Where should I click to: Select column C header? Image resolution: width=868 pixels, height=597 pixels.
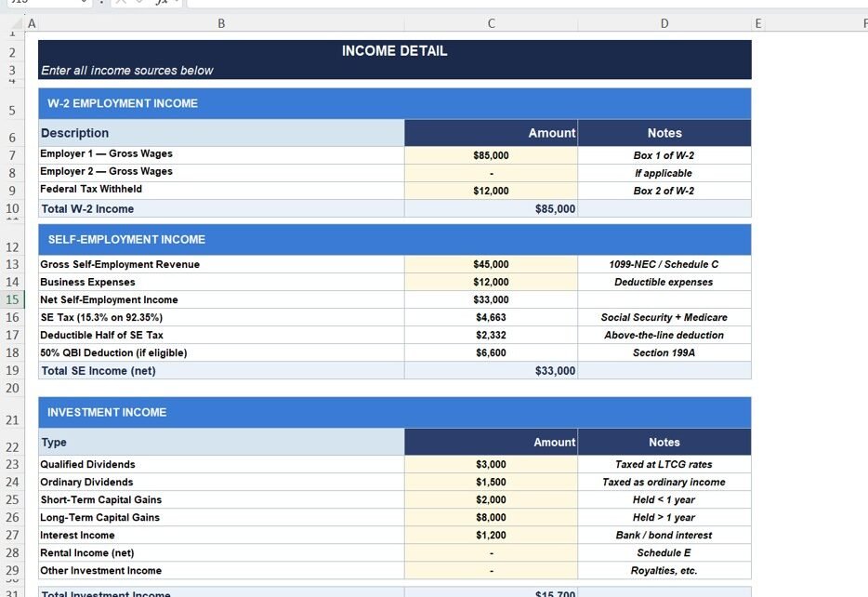(x=491, y=24)
